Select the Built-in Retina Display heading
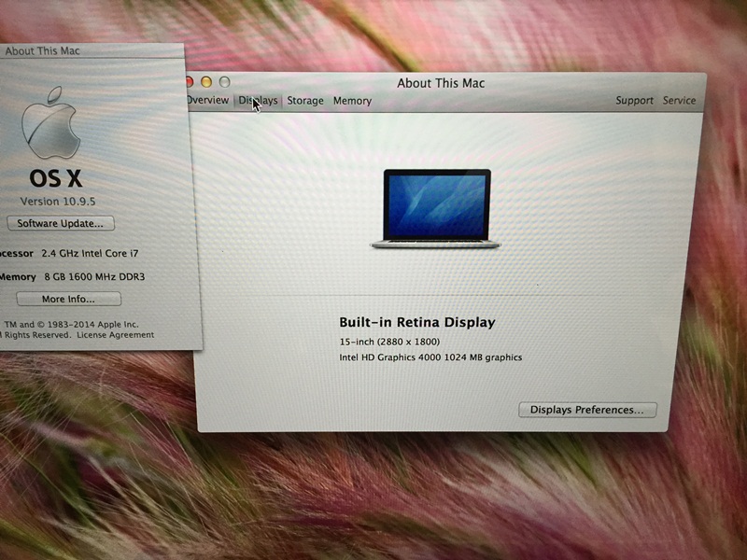The width and height of the screenshot is (747, 560). (417, 322)
